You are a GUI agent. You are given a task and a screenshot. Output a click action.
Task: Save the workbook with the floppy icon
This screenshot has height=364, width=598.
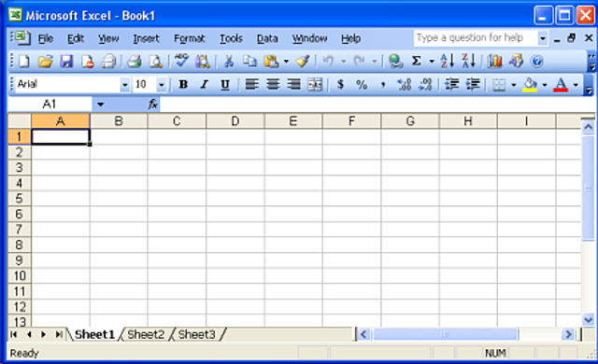click(66, 61)
